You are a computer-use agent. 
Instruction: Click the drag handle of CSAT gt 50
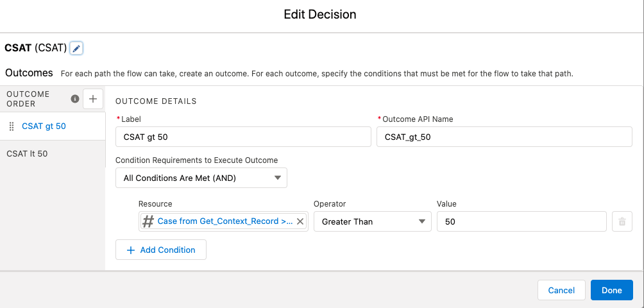pos(12,126)
